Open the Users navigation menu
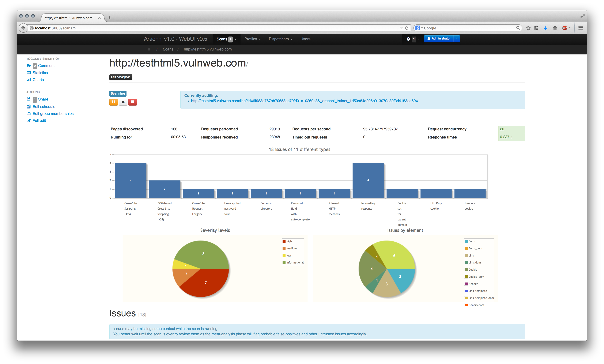Viewport: 604px width, 364px height. [307, 39]
